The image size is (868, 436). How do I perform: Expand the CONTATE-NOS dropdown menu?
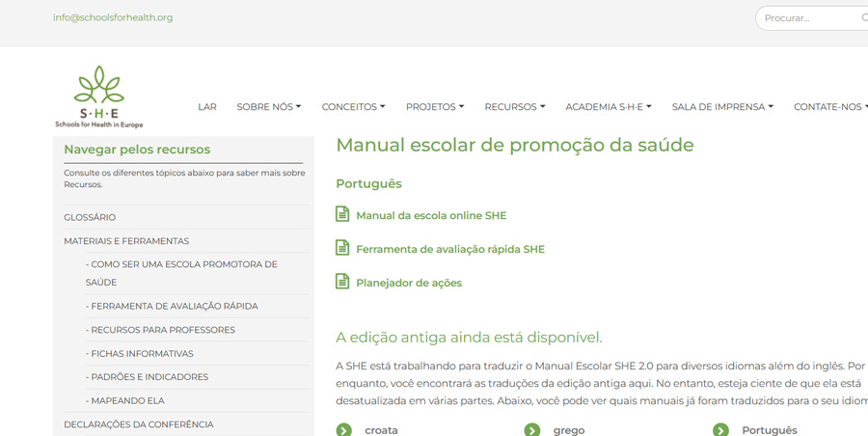[830, 107]
